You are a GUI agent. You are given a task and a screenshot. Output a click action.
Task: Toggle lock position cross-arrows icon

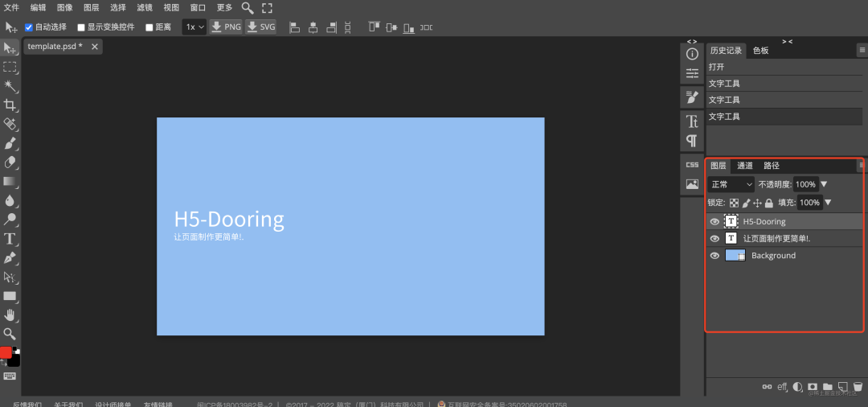pos(758,203)
